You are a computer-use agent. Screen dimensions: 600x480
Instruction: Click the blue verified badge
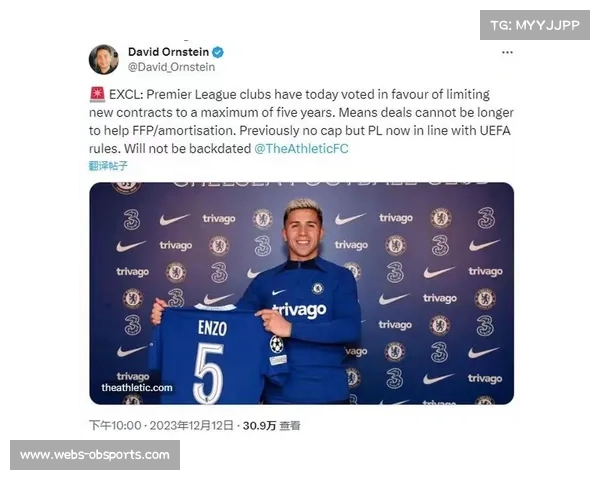218,52
